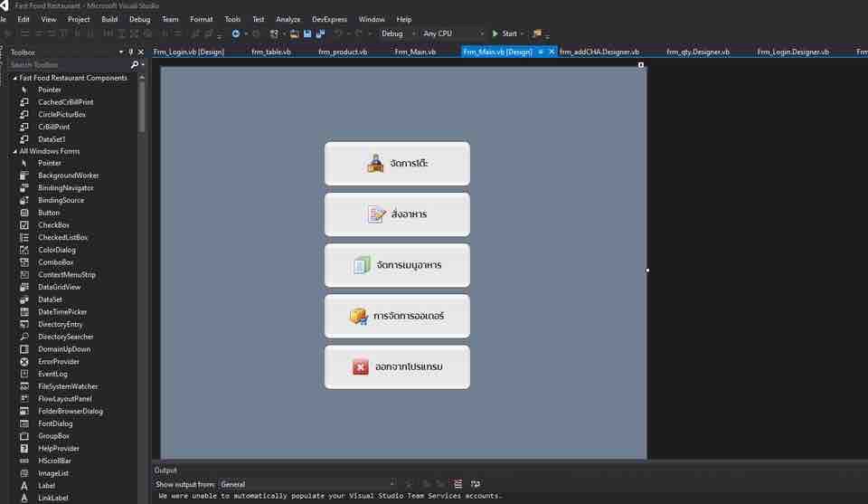Screen dimensions: 868x504
Task: Click the Save toolbar icon
Action: point(307,33)
